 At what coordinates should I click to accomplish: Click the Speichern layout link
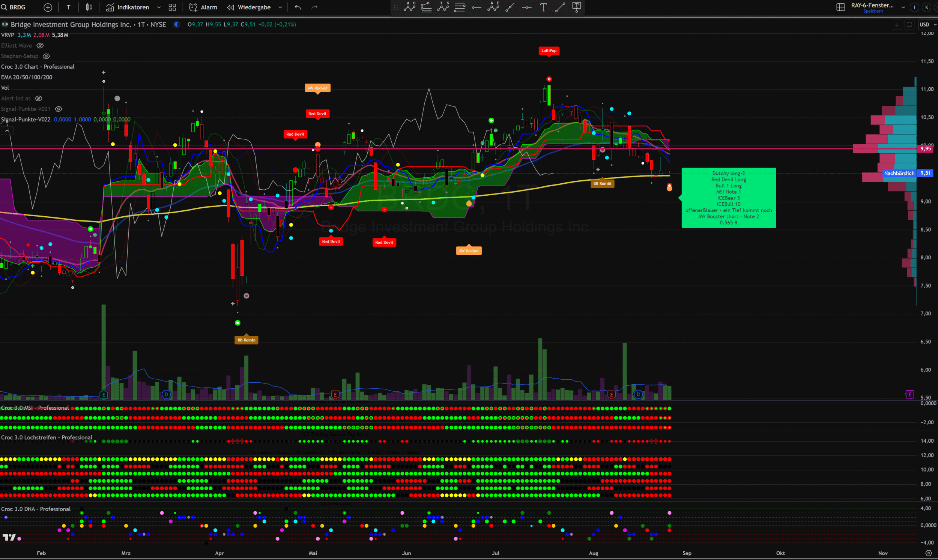coord(873,11)
